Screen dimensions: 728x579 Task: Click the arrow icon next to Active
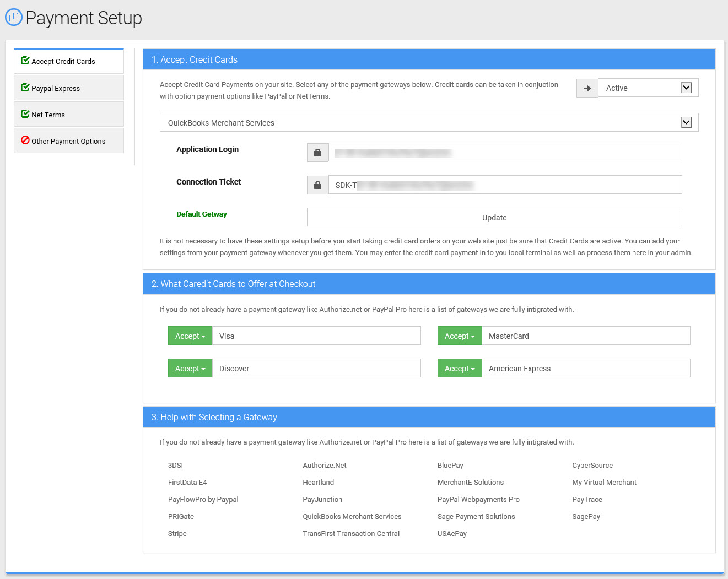point(587,88)
